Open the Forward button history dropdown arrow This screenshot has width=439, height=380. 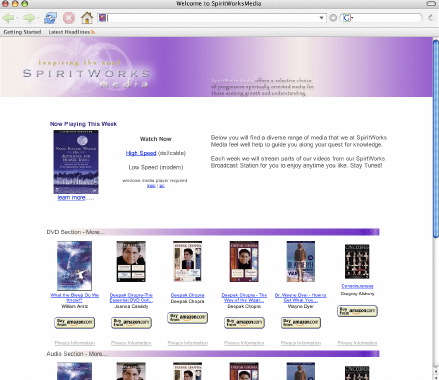[37, 18]
